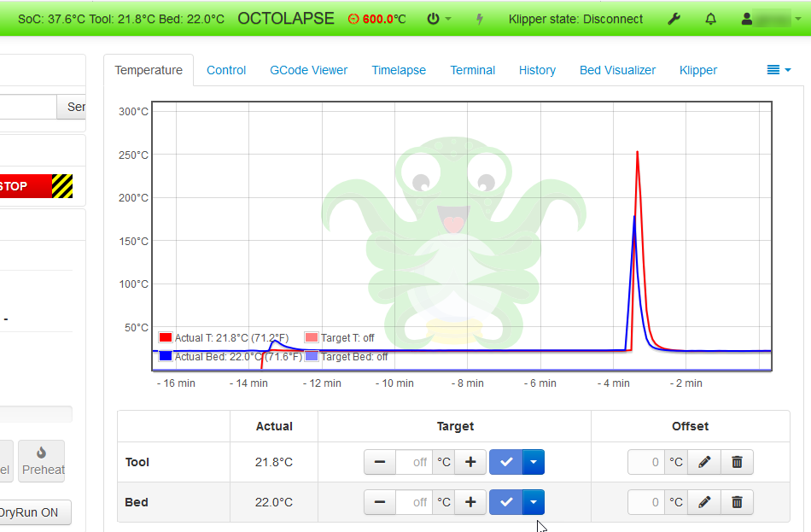Open the Bed Visualizer tab

coord(617,70)
